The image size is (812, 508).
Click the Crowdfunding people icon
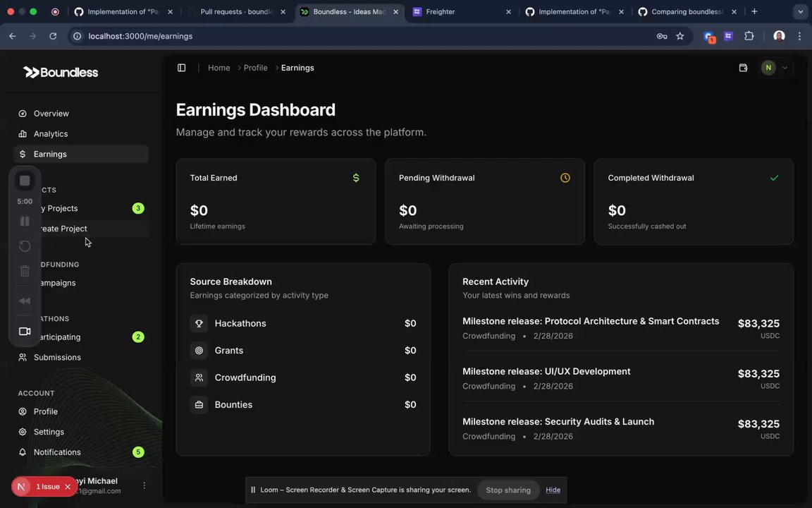coord(199,377)
